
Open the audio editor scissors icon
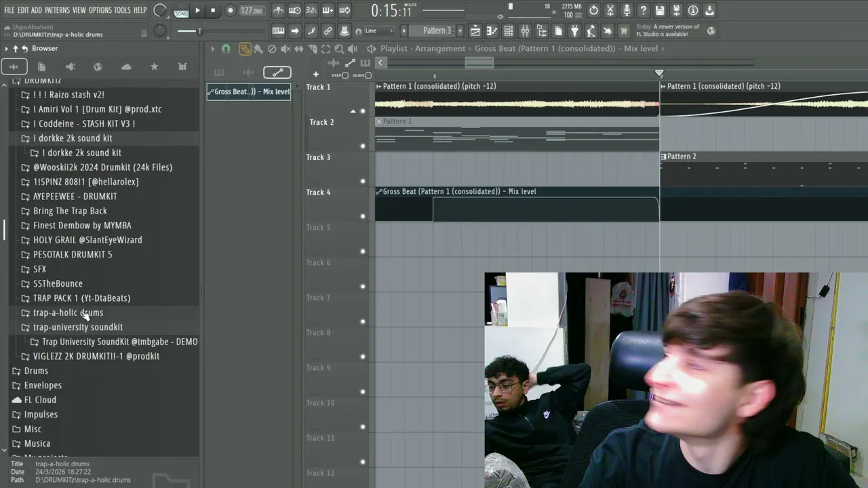click(610, 10)
